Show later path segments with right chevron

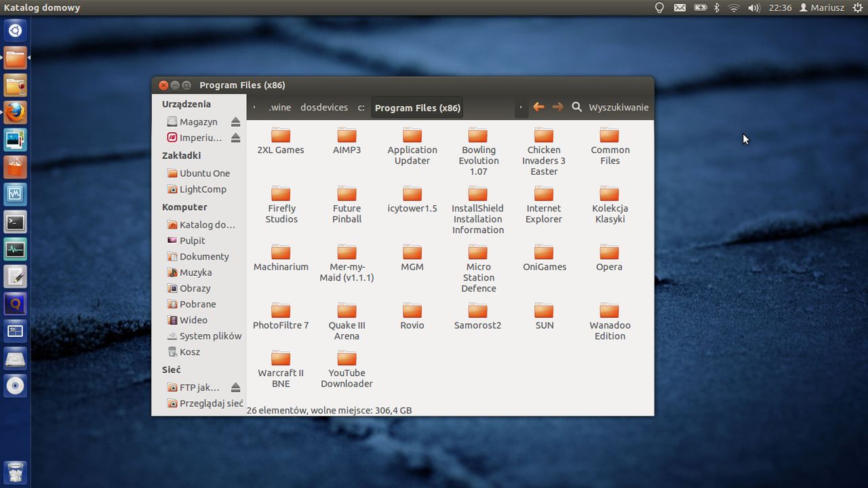521,107
